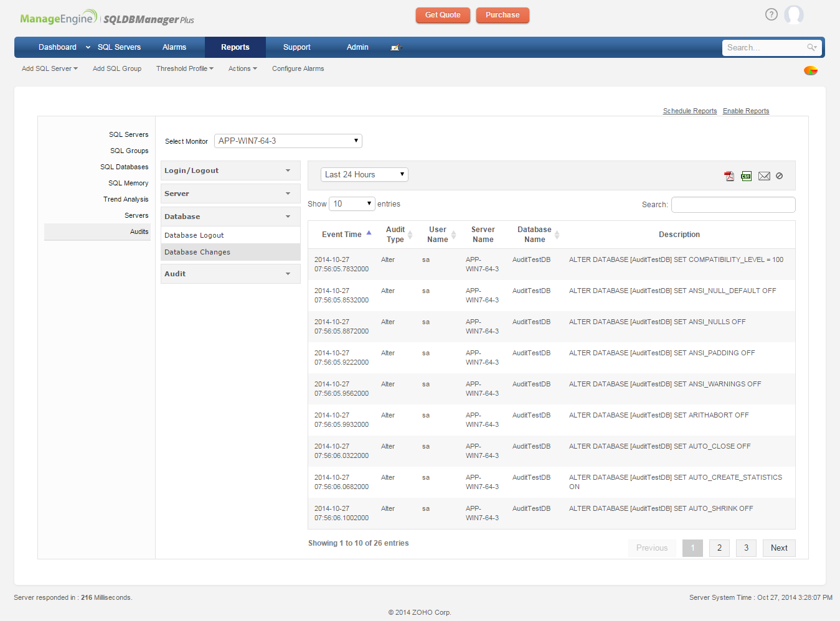This screenshot has height=621, width=840.
Task: Open the Last 24 Hours period dropdown
Action: (364, 175)
